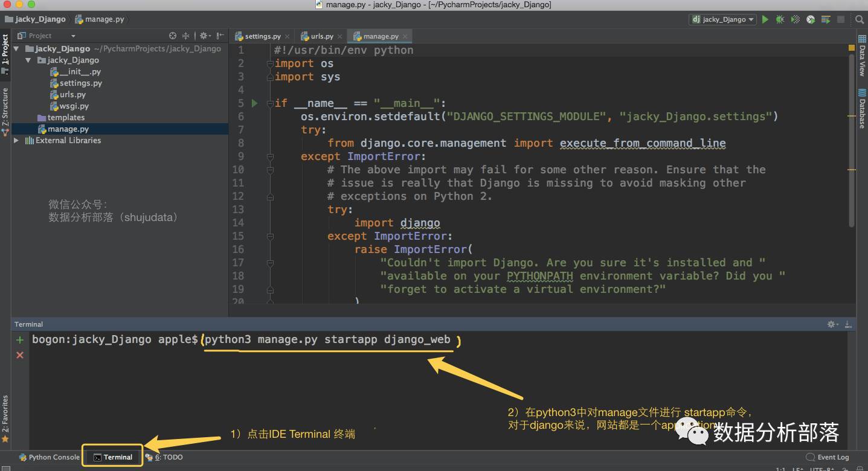Run the jacky_Django configuration

(x=765, y=19)
